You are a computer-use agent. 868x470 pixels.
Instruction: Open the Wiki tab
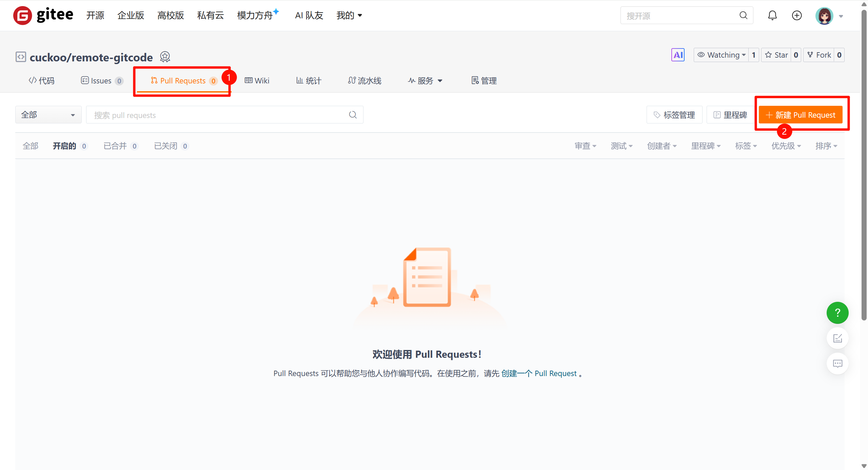click(x=257, y=81)
